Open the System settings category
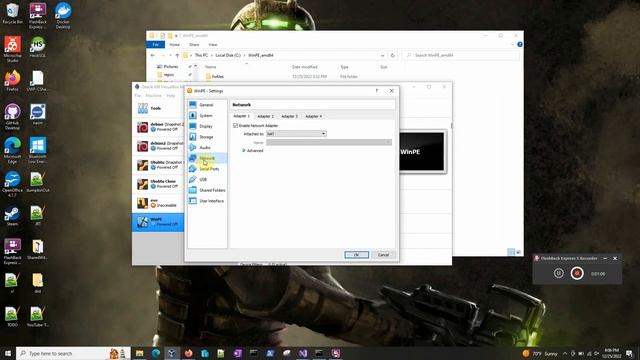This screenshot has height=360, width=640. click(207, 116)
